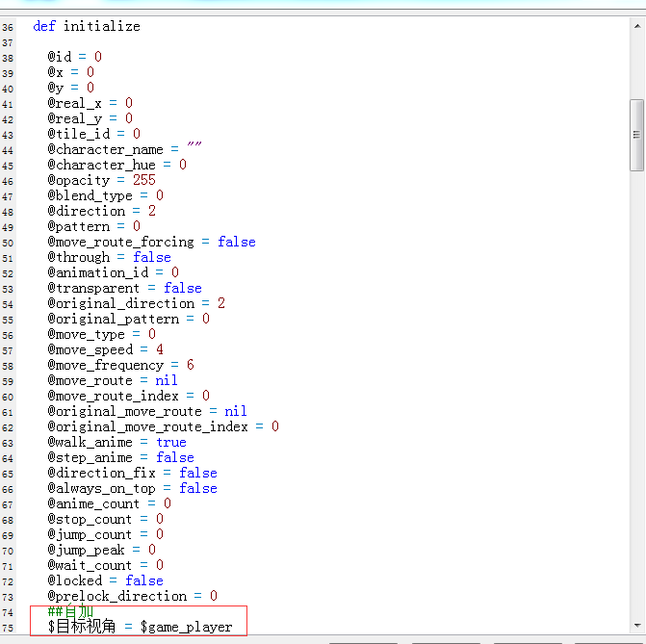This screenshot has width=646, height=644.
Task: Click the '@character_hue = 0' line
Action: (x=117, y=165)
